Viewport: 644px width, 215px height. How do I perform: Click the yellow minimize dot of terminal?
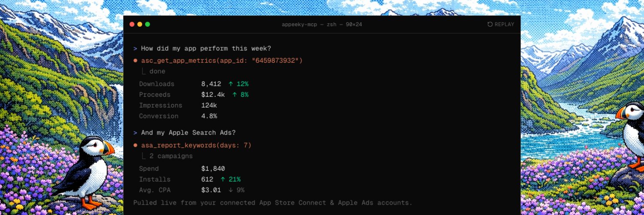(x=140, y=25)
